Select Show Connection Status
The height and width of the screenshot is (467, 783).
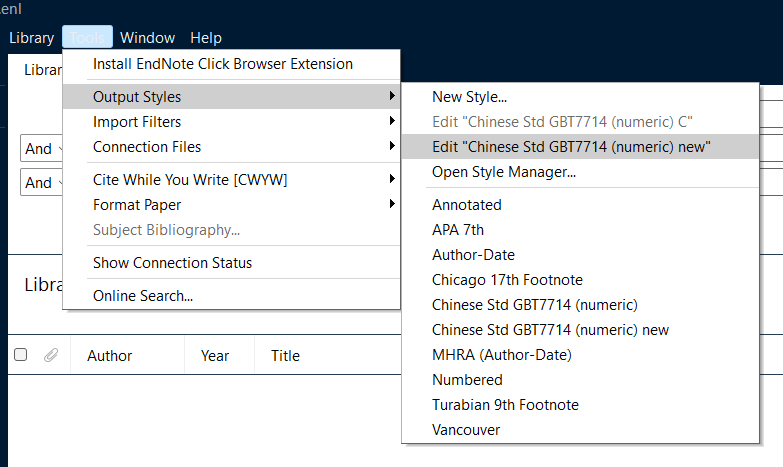pos(232,262)
